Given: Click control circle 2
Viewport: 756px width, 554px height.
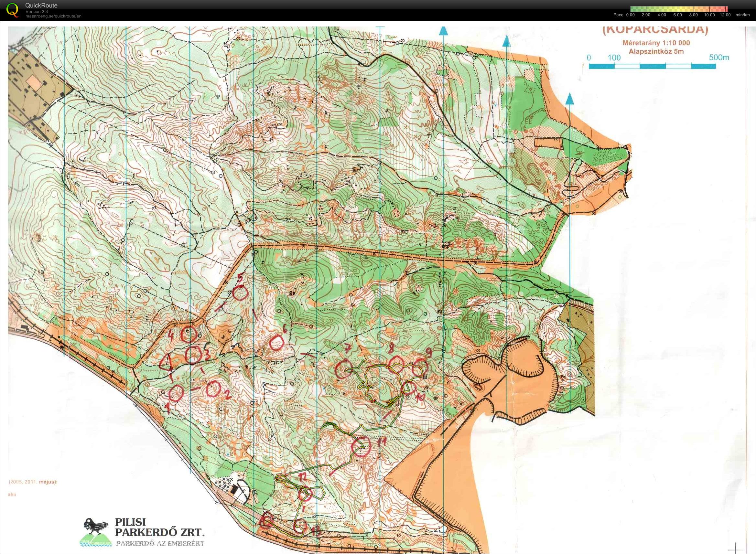Looking at the screenshot, I should [x=214, y=389].
